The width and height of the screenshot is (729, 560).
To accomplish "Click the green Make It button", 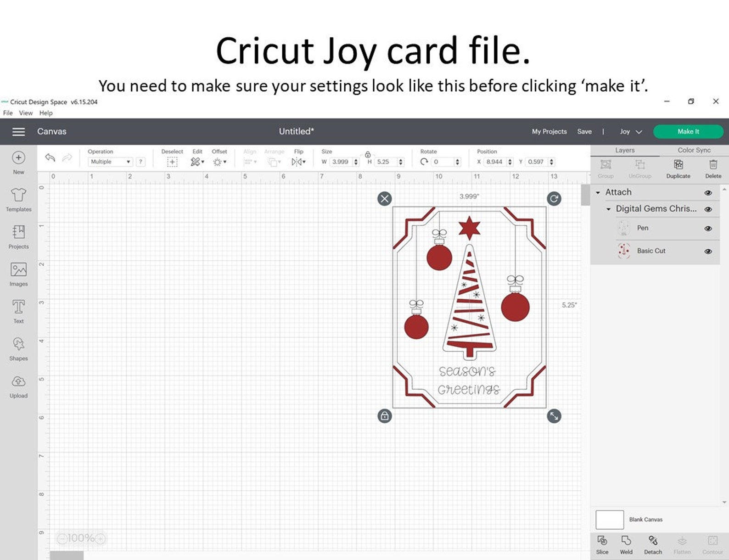I will [x=688, y=132].
